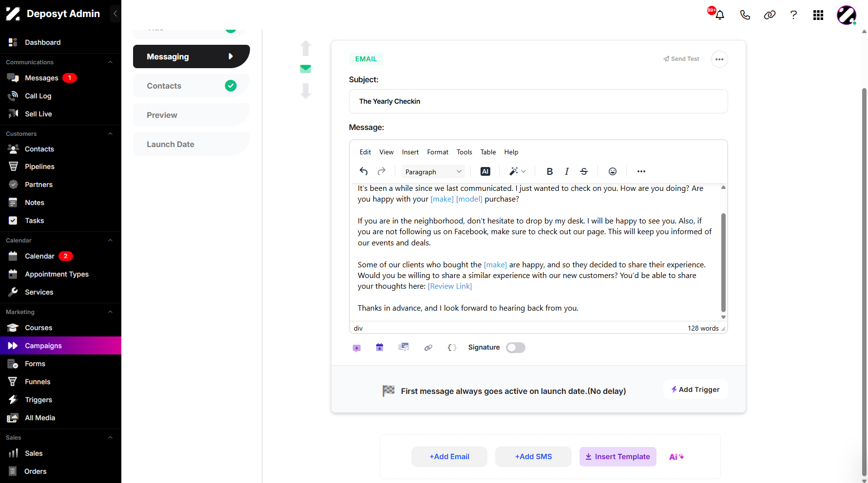
Task: Move email step down with arrow
Action: point(306,91)
